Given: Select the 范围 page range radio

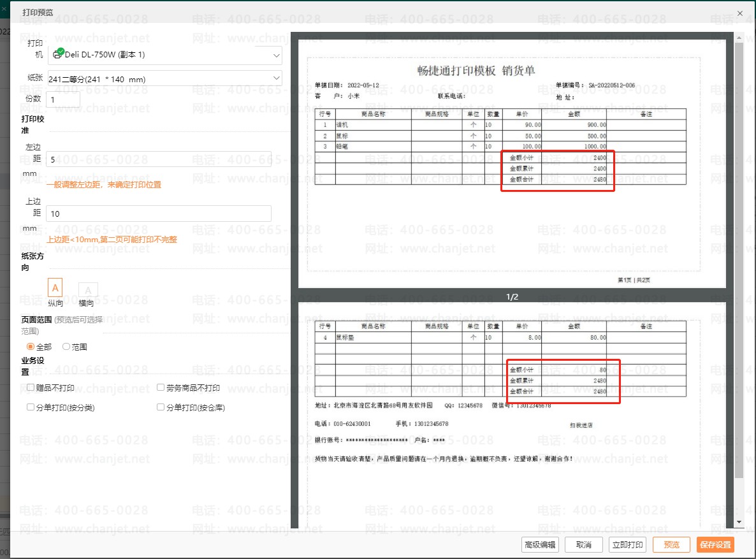Looking at the screenshot, I should pyautogui.click(x=66, y=346).
